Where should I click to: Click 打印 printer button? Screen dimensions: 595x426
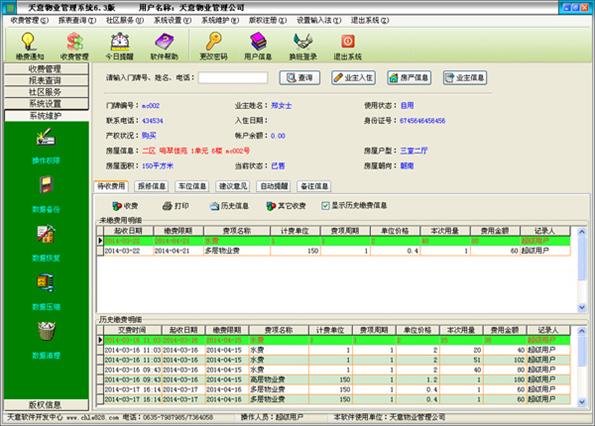(175, 206)
